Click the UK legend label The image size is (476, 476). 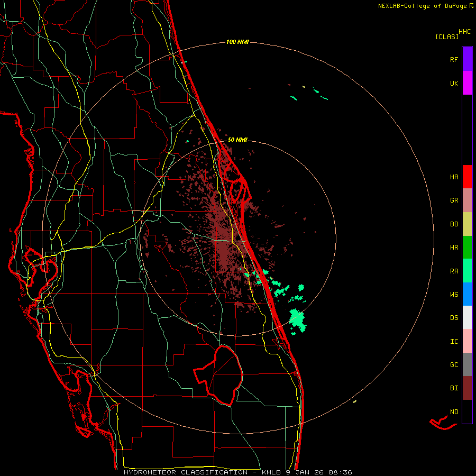(x=454, y=83)
